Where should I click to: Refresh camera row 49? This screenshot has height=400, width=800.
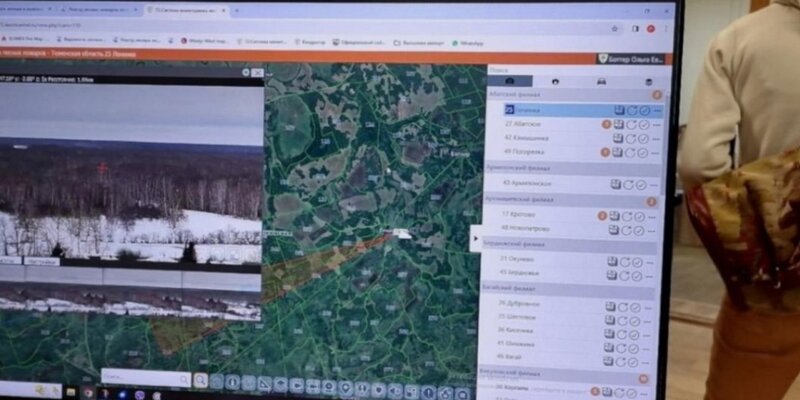click(x=630, y=153)
